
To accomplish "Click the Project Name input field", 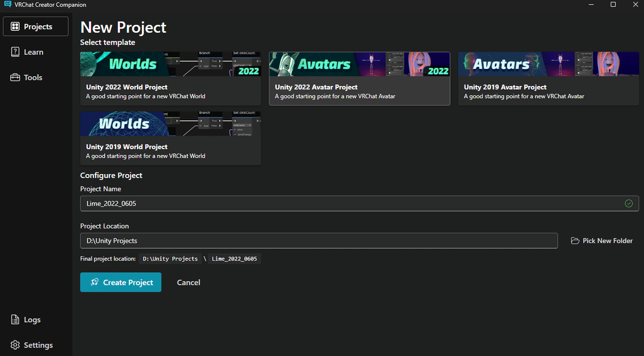I will tap(360, 204).
